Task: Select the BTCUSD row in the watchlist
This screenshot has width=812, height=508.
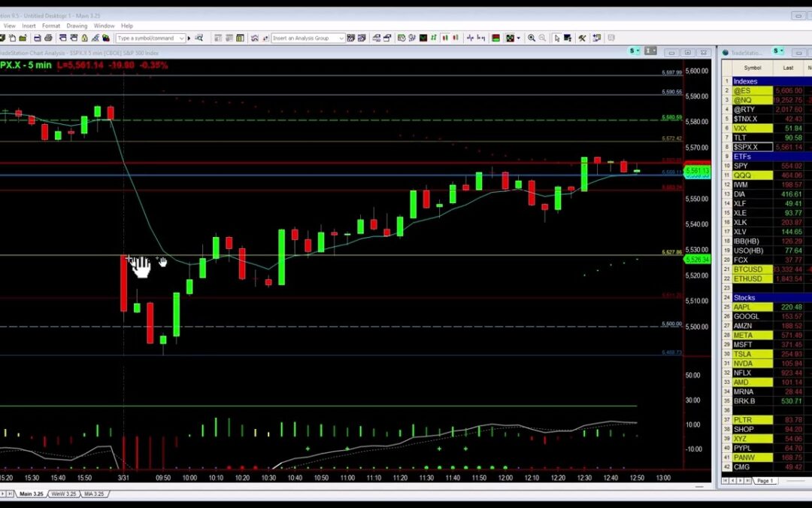Action: pyautogui.click(x=753, y=269)
